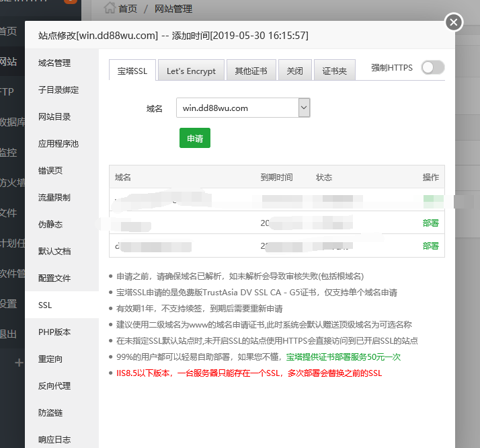Click 首页 breadcrumb link
Image resolution: width=480 pixels, height=448 pixels.
pos(128,9)
